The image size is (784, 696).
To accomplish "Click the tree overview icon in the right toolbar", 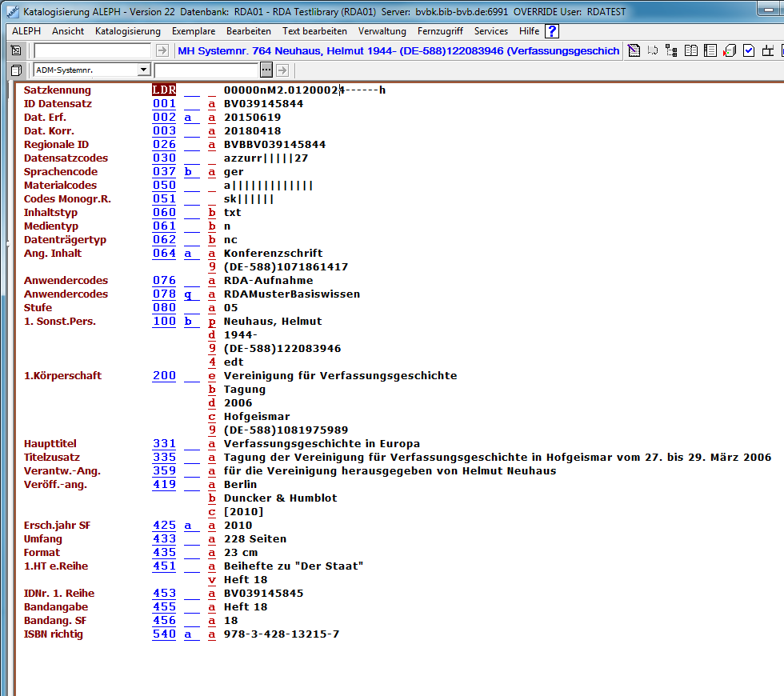I will tap(671, 51).
